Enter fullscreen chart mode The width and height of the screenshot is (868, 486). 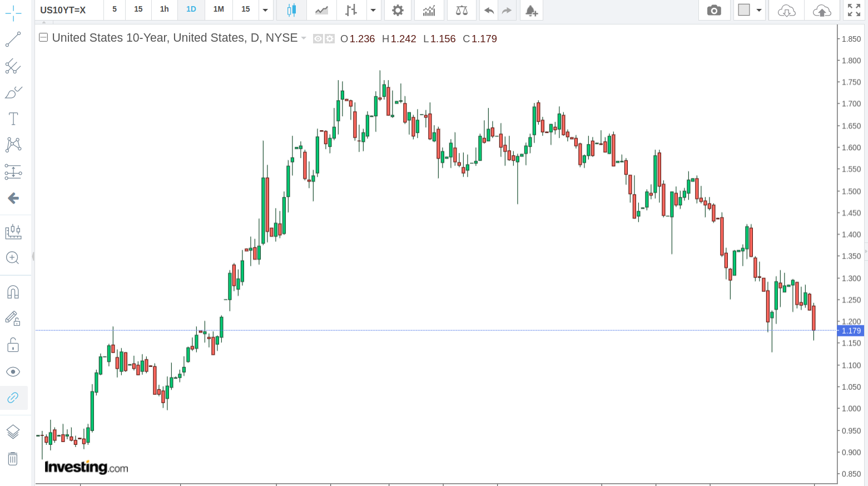click(854, 9)
